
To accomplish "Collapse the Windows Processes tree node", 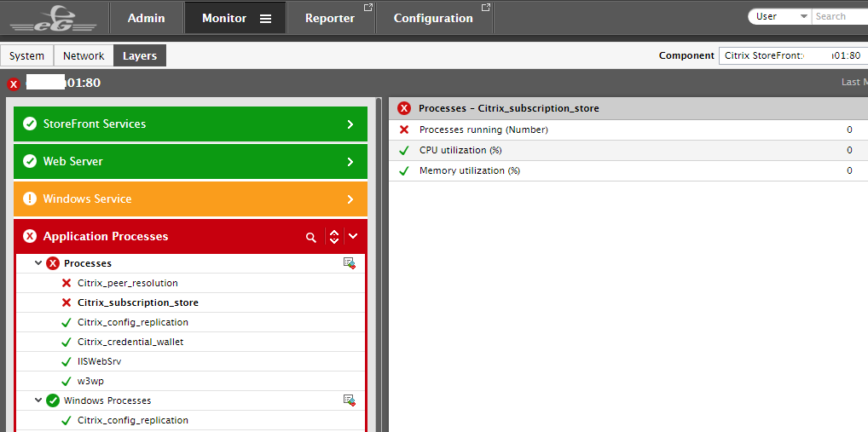I will (x=38, y=400).
